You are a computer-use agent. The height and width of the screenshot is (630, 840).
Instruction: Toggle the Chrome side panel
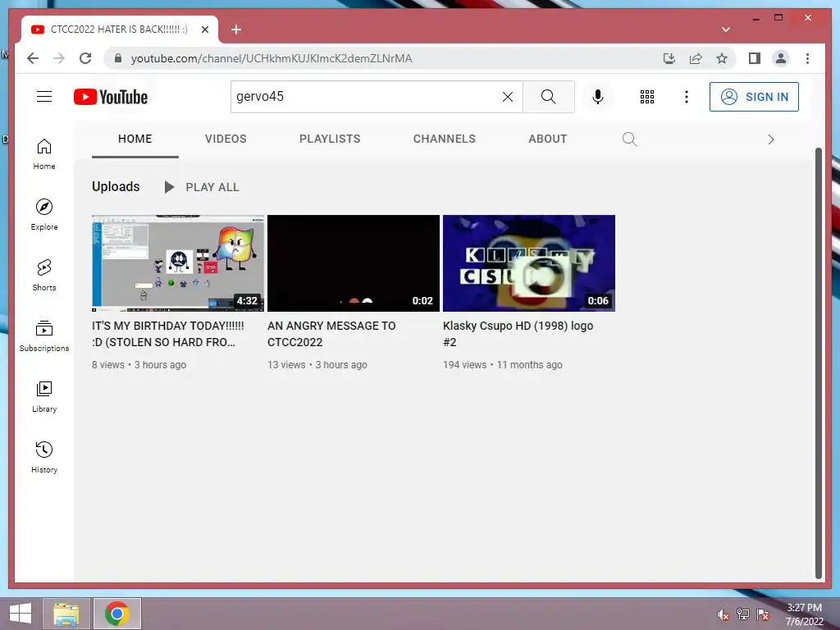coord(755,58)
